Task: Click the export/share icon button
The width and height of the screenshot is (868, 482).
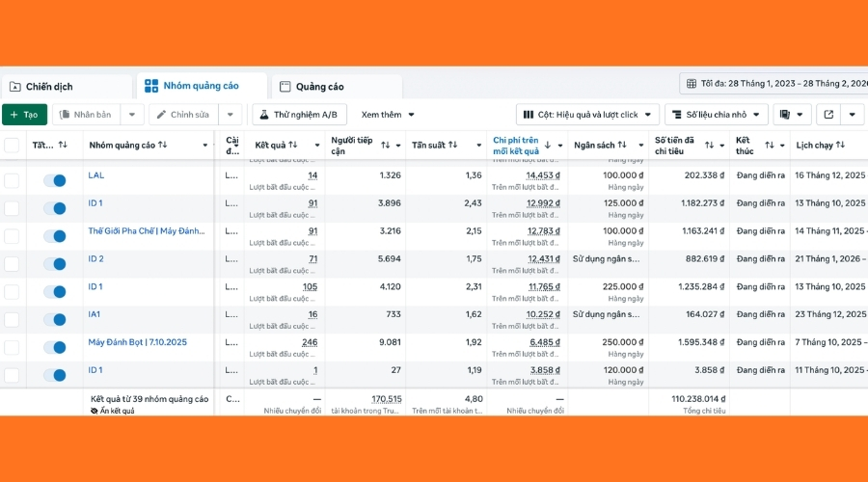Action: point(828,115)
